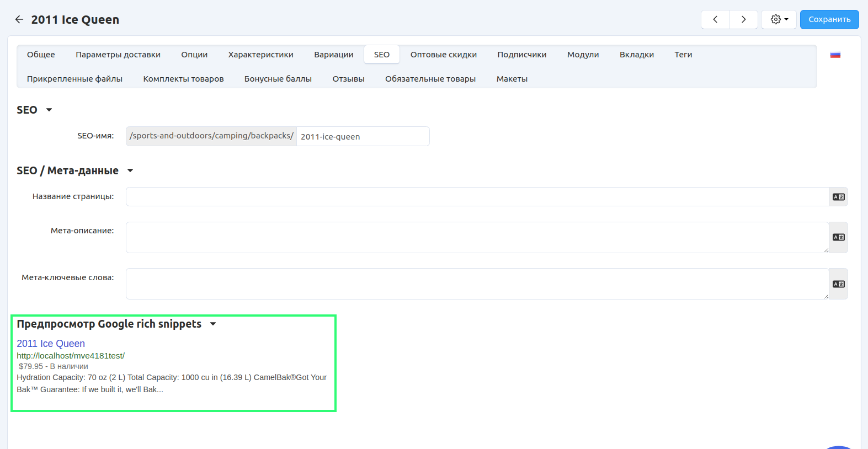This screenshot has width=868, height=449.
Task: Go to previous product with left chevron
Action: tap(715, 19)
